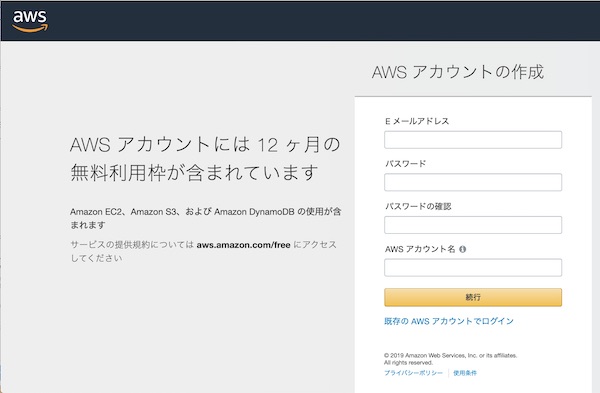The height and width of the screenshot is (393, 600).
Task: Click the 2019 Amazon Web Services copyright text
Action: (450, 359)
